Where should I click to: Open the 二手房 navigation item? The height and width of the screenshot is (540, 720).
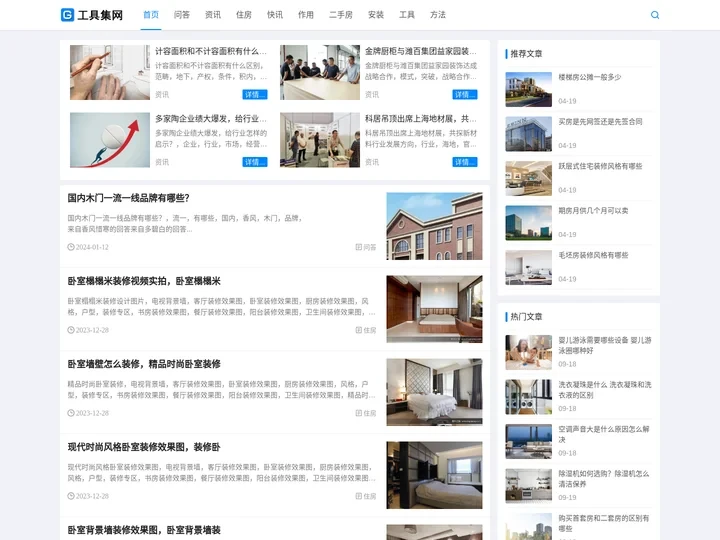click(x=341, y=15)
